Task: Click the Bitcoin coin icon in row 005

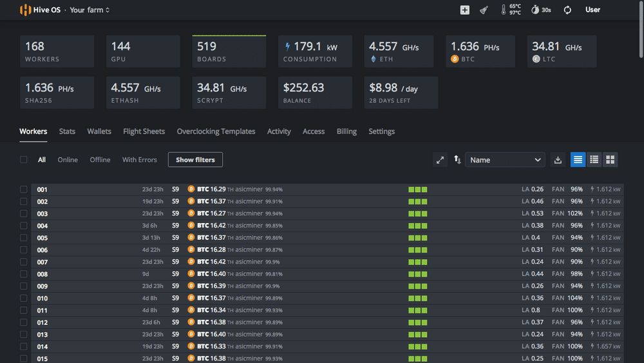Action: 191,237
